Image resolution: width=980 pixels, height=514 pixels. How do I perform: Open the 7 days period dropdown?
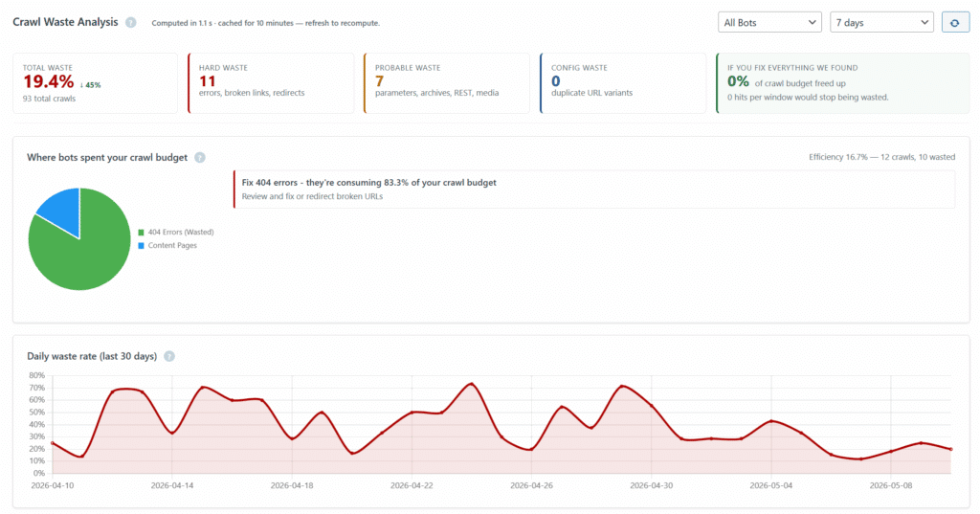point(881,23)
